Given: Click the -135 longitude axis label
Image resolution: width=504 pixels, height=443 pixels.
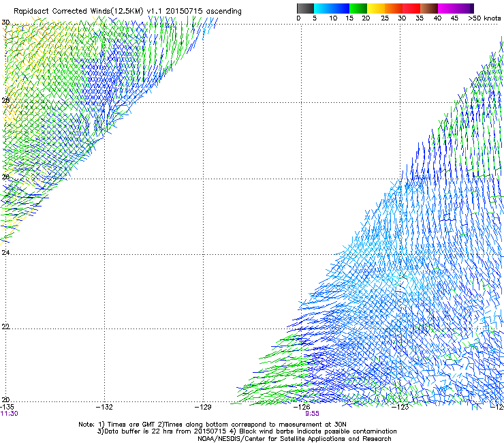Looking at the screenshot, I should (x=7, y=407).
